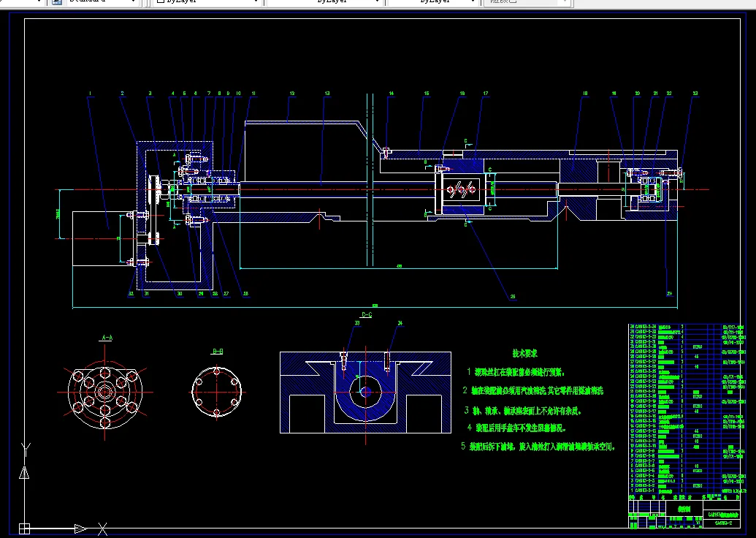756x538 pixels.
Task: Pick the B-B circular bolt-pattern view
Action: 216,391
